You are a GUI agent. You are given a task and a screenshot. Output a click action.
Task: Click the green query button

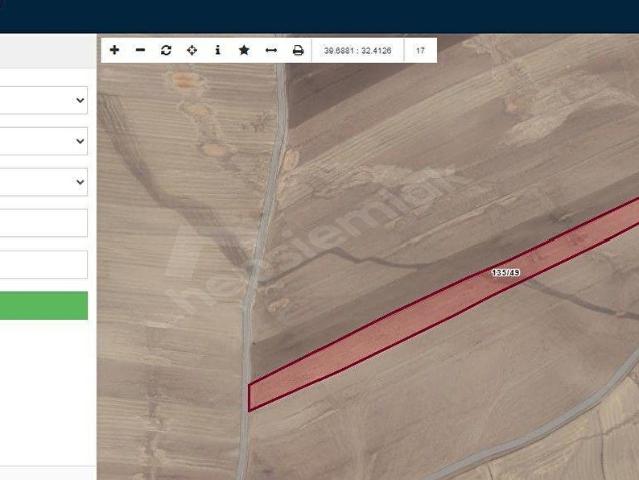pos(44,306)
